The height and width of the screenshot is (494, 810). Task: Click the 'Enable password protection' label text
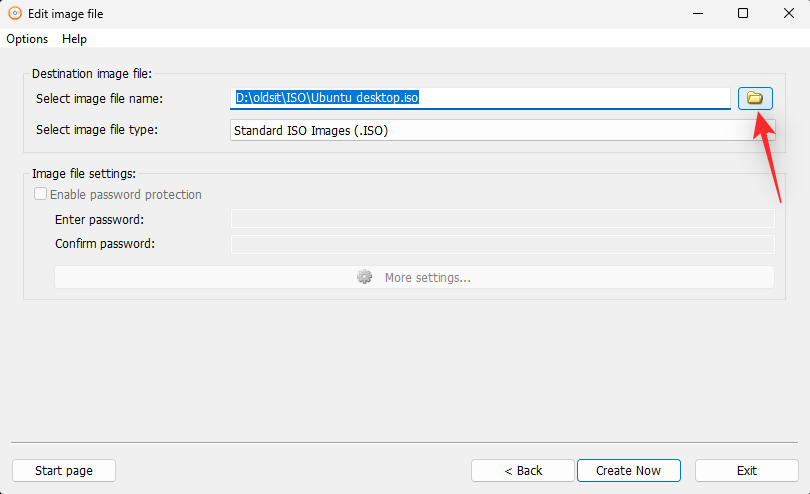[126, 194]
